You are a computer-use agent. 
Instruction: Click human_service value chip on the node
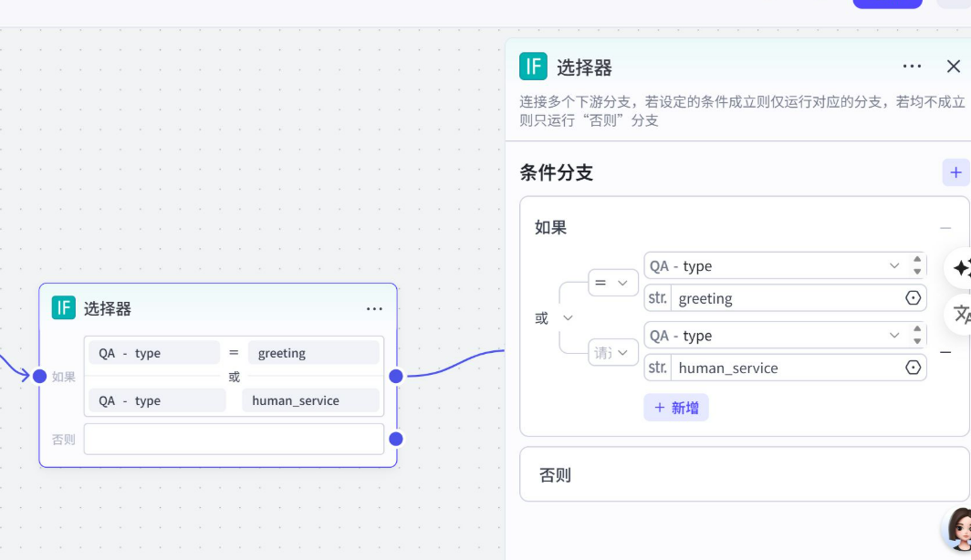click(310, 400)
